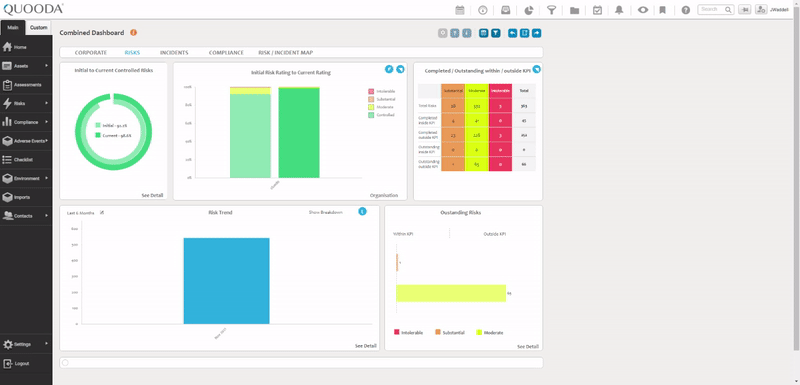Click the orange info icon beside Combined Dashboard
800x385 pixels.
tap(134, 33)
